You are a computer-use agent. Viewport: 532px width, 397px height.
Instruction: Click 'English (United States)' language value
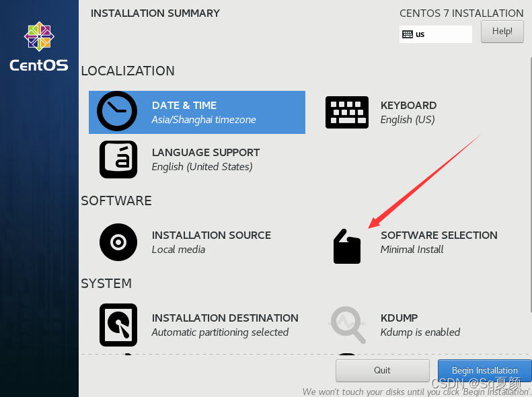click(202, 167)
